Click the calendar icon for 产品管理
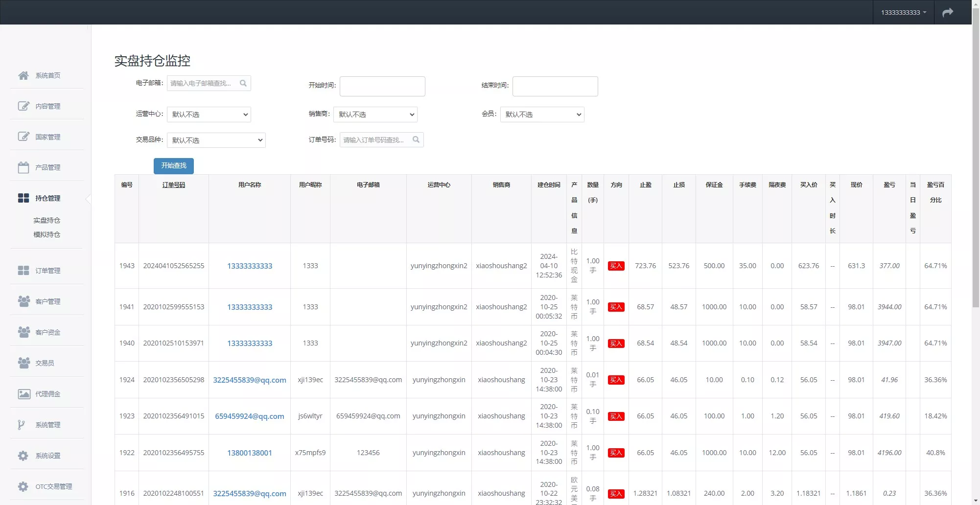The width and height of the screenshot is (980, 505). pyautogui.click(x=23, y=168)
